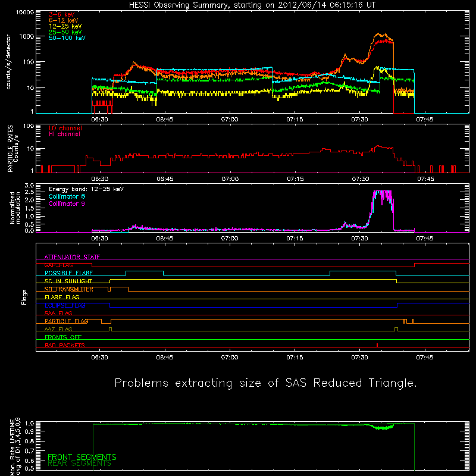The height and width of the screenshot is (476, 476).
Task: Select the SC_IN_SUNLIGHT flag label
Action: coord(68,281)
